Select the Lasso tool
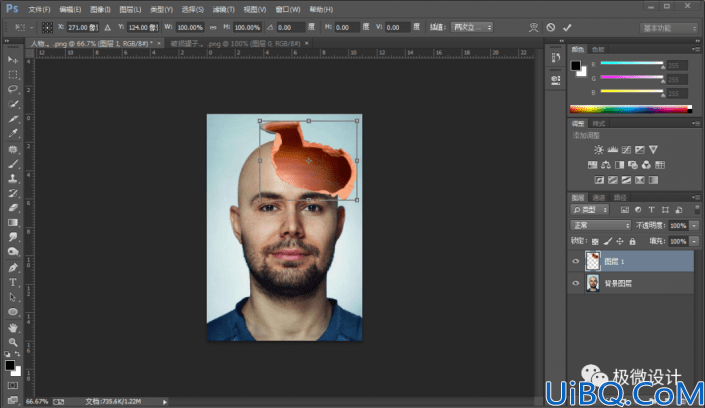 pos(13,89)
